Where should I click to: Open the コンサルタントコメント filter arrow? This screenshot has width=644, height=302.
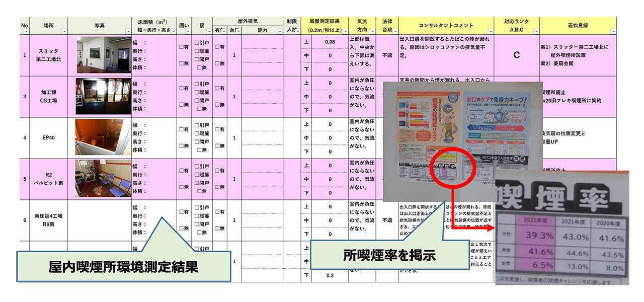(x=490, y=32)
